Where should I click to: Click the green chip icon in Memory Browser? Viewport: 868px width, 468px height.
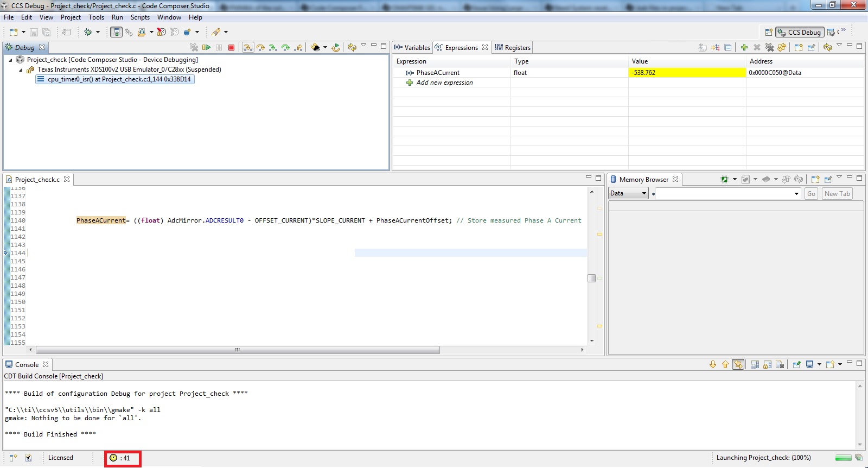724,179
